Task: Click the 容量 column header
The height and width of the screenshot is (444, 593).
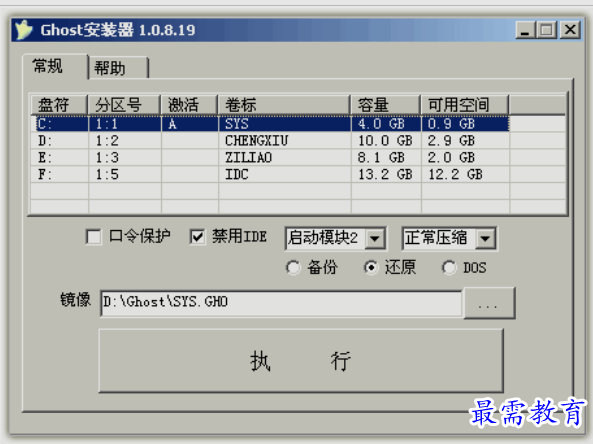Action: click(x=386, y=105)
